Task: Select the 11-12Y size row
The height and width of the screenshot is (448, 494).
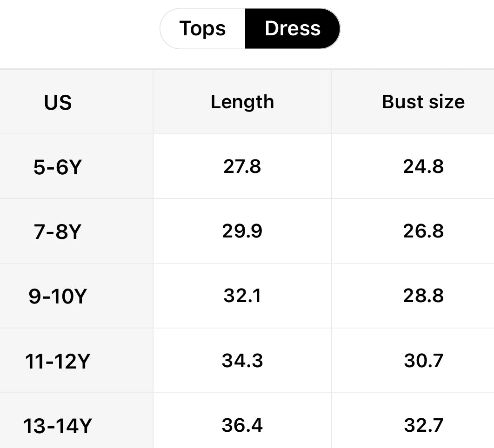Action: click(57, 361)
